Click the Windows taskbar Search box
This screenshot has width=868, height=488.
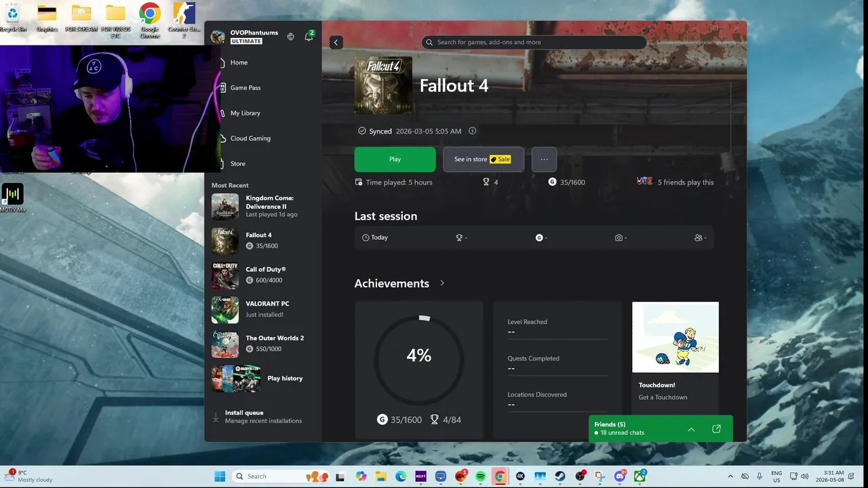point(281,476)
